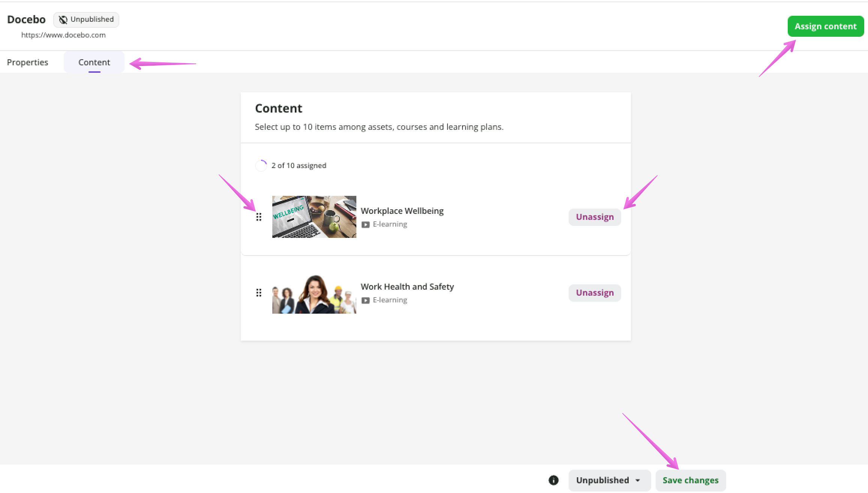868x493 pixels.
Task: Click the drag handle beside Workplace Wellbeing
Action: tap(259, 217)
